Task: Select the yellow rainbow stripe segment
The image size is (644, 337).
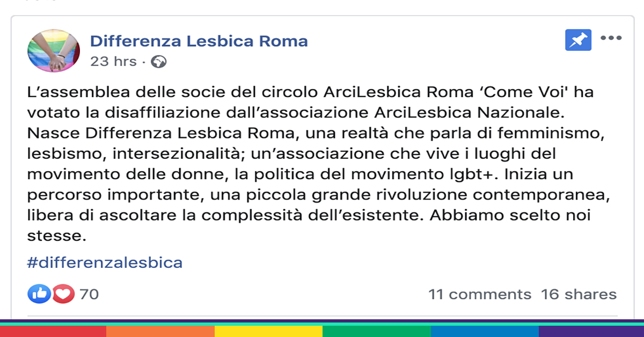Action: [x=268, y=331]
